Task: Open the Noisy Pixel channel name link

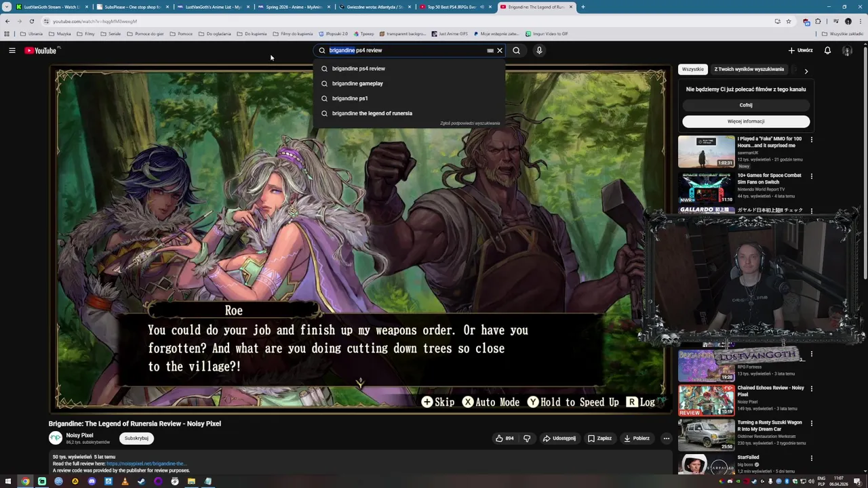Action: click(x=79, y=435)
